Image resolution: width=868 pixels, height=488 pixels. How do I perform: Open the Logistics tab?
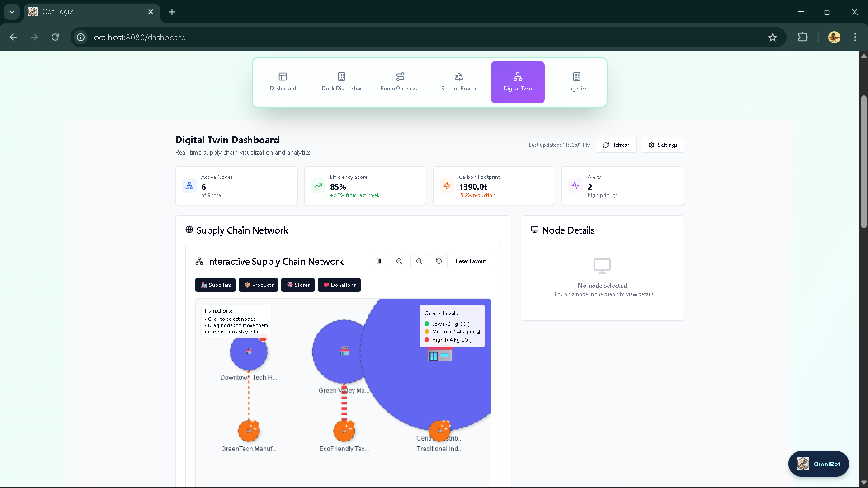click(576, 82)
